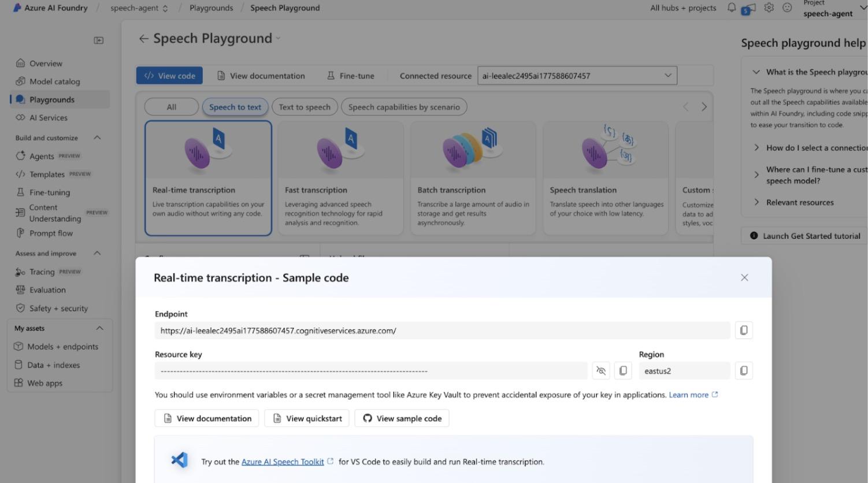This screenshot has width=868, height=483.
Task: Switch to the Text to speech tab
Action: 305,106
